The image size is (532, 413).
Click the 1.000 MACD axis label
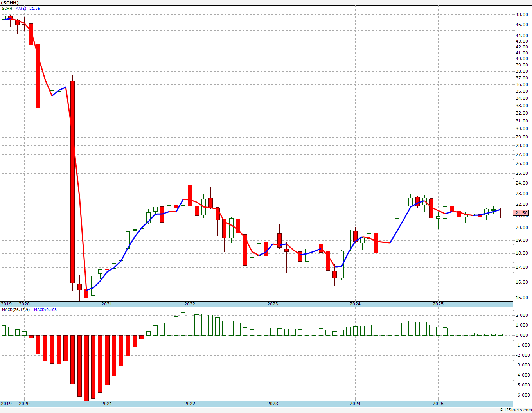click(522, 325)
